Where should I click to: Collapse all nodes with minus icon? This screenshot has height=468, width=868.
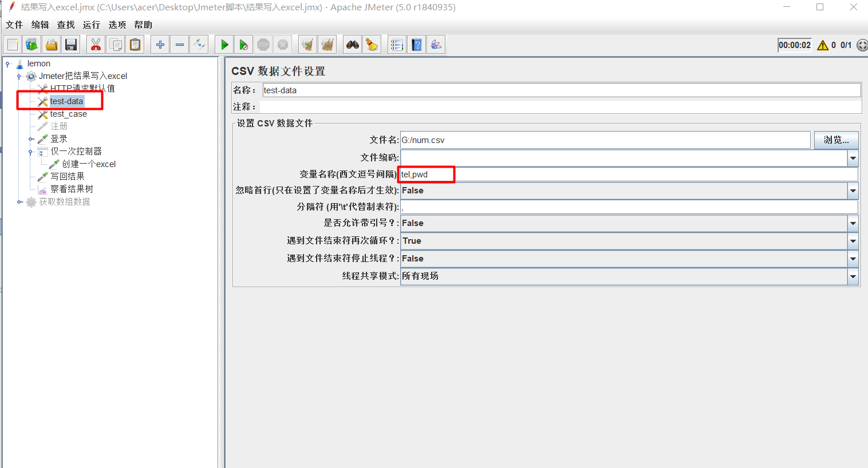coord(180,45)
